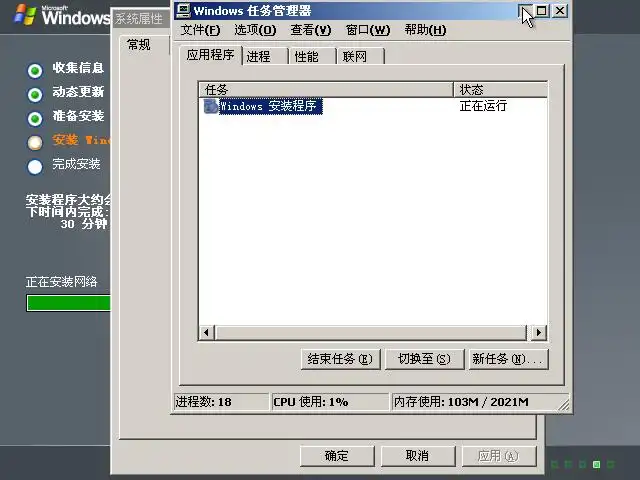Click the 新任务(N)... button
The height and width of the screenshot is (480, 640).
coord(508,359)
